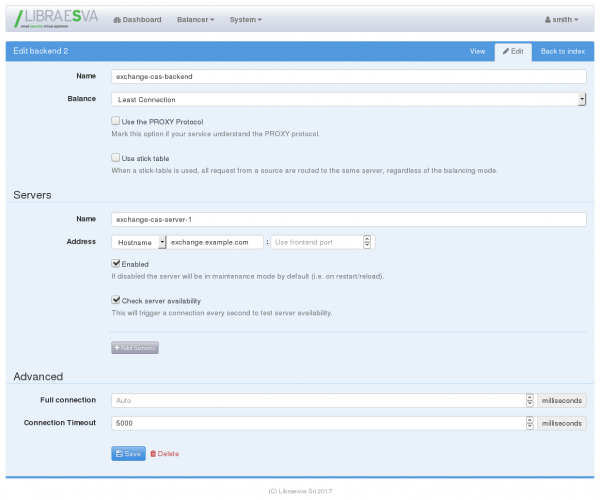Image resolution: width=600 pixels, height=500 pixels.
Task: Enable the Use stick table checkbox
Action: click(116, 158)
